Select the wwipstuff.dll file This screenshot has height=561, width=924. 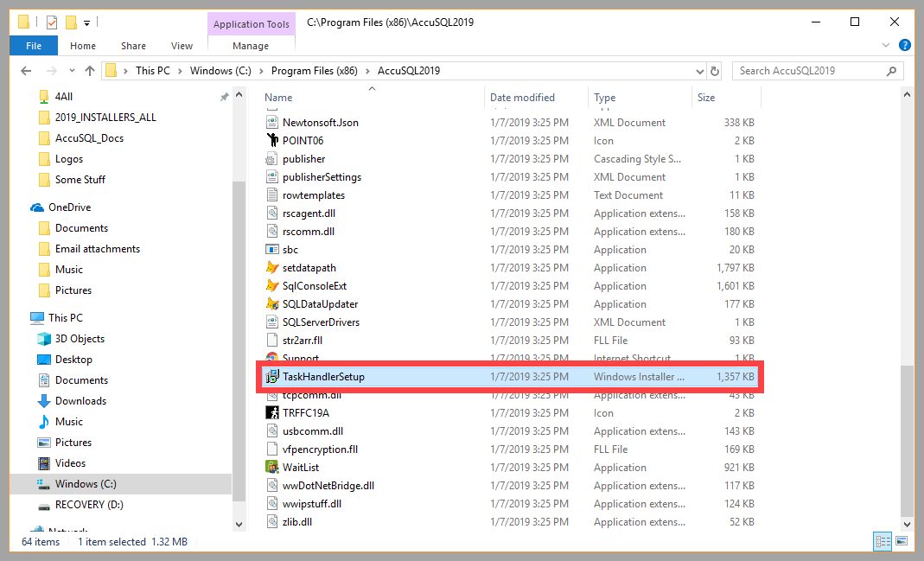[x=312, y=504]
